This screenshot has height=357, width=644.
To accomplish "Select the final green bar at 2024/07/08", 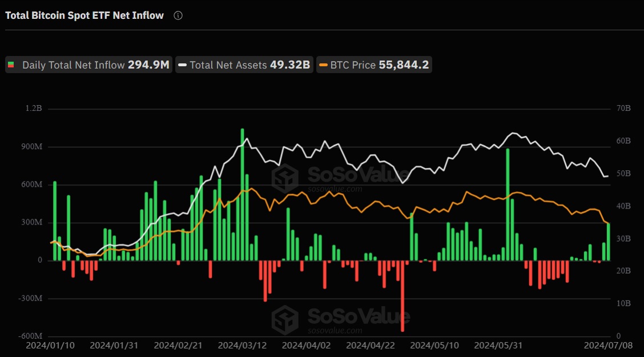I will pos(609,242).
